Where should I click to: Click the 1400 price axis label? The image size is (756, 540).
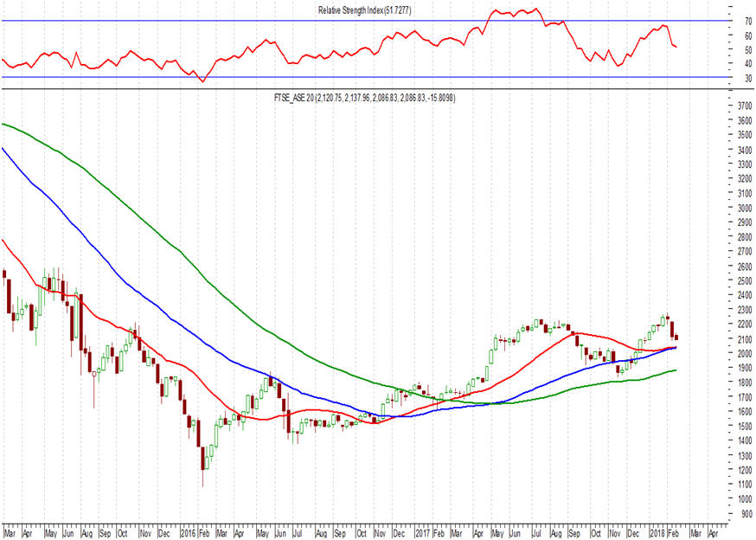(745, 441)
